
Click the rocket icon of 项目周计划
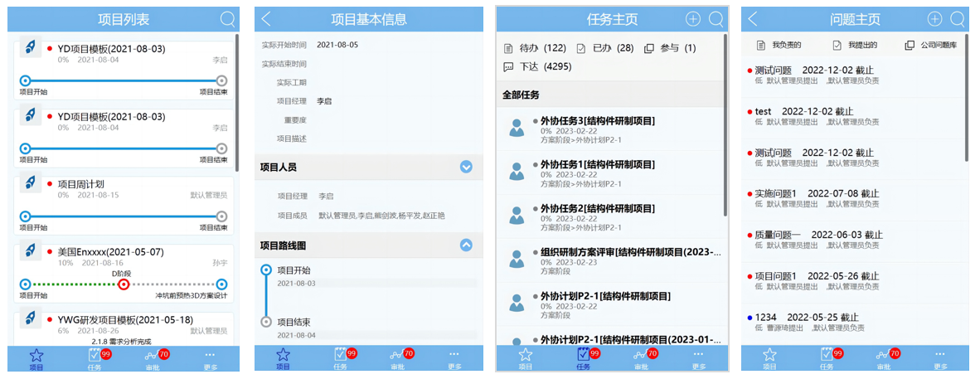tap(31, 182)
